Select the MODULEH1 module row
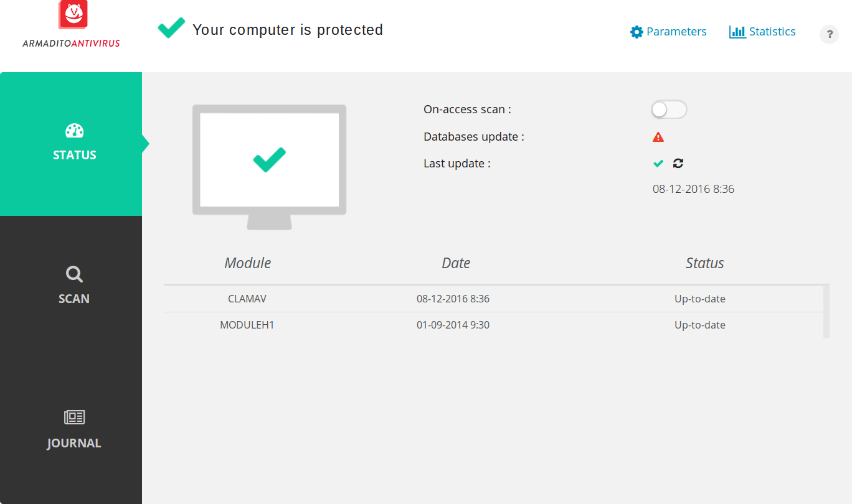The width and height of the screenshot is (852, 504). click(494, 325)
